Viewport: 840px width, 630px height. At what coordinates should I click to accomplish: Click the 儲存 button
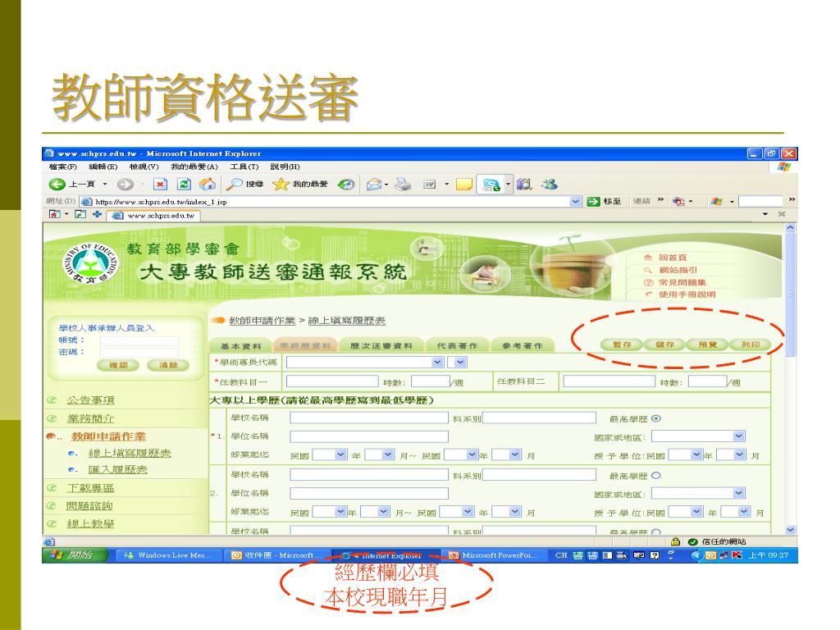coord(664,345)
